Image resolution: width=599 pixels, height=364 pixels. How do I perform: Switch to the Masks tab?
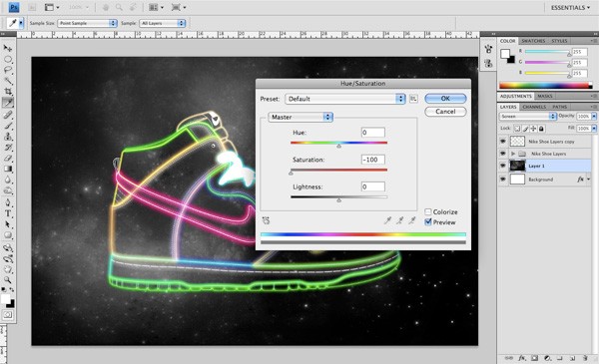[x=545, y=96]
